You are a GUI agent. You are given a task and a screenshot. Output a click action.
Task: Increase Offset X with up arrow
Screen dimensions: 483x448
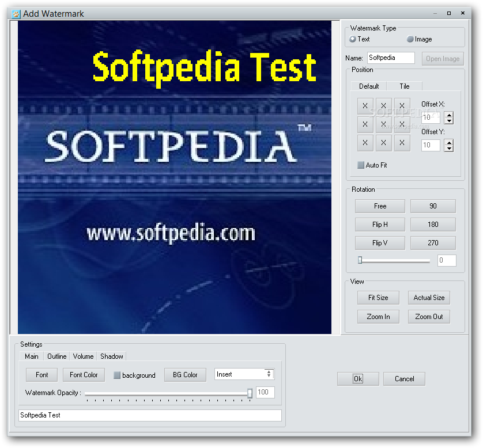click(449, 115)
